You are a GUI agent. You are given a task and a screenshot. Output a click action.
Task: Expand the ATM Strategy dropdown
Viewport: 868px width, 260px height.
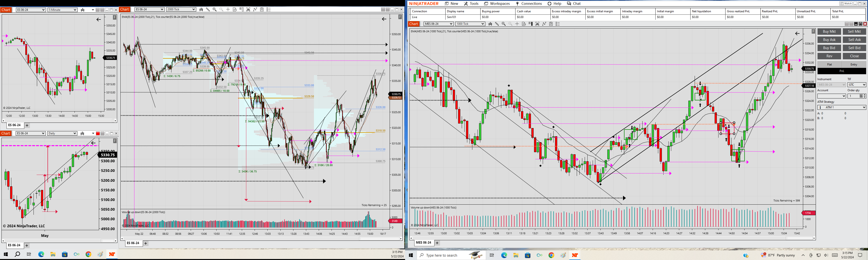pos(842,107)
